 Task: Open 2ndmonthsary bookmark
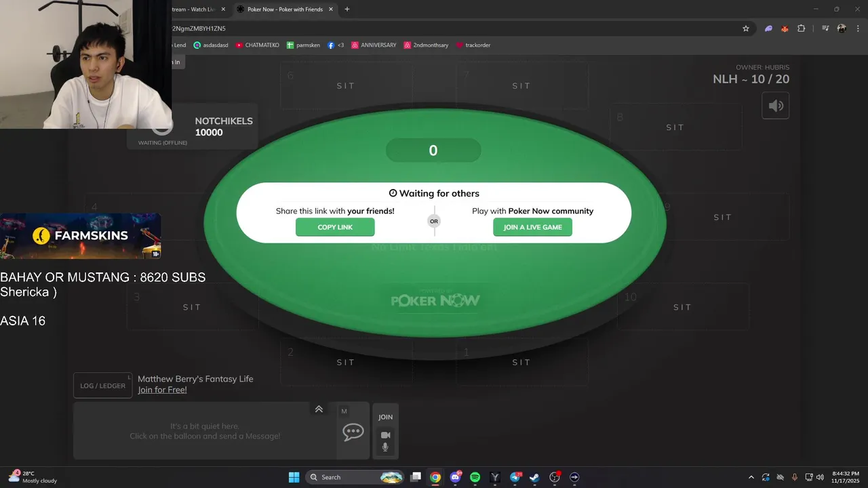click(426, 45)
